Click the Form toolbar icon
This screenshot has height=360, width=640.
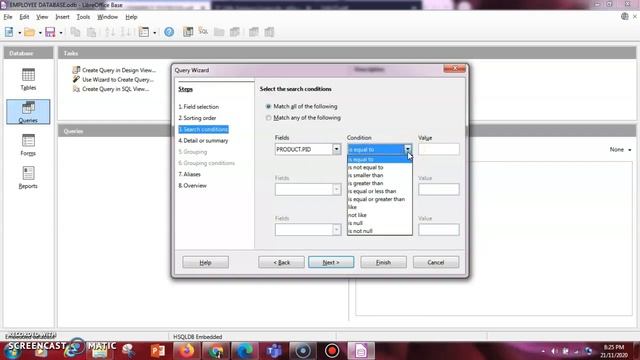tap(144, 32)
